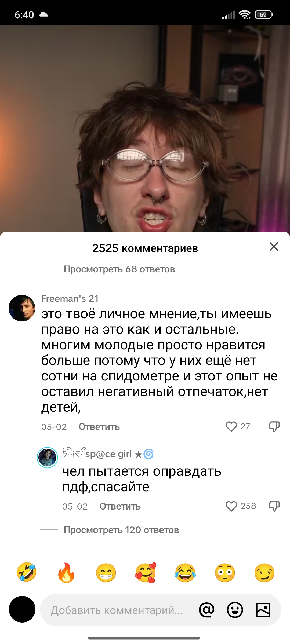This screenshot has width=290, height=644.
Task: Reply to sp@ce girl comment
Action: point(120,506)
